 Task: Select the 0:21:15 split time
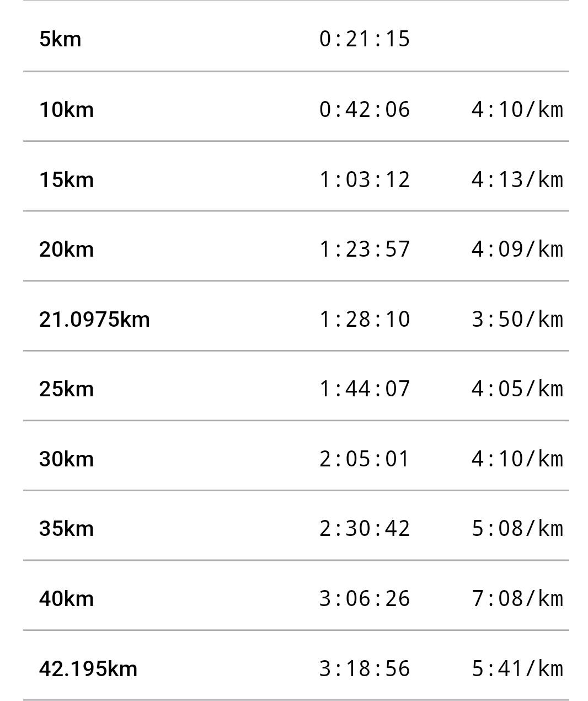(365, 39)
